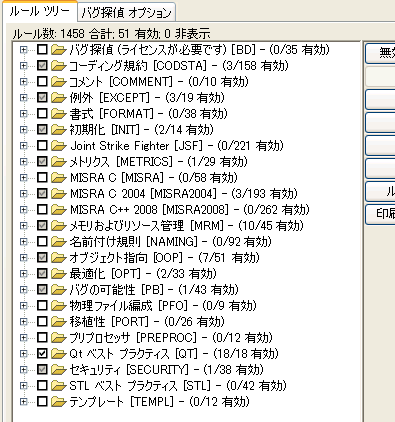Click the Qt ベスト プラクティス folder icon
Image resolution: width=395 pixels, height=422 pixels.
pyautogui.click(x=59, y=353)
